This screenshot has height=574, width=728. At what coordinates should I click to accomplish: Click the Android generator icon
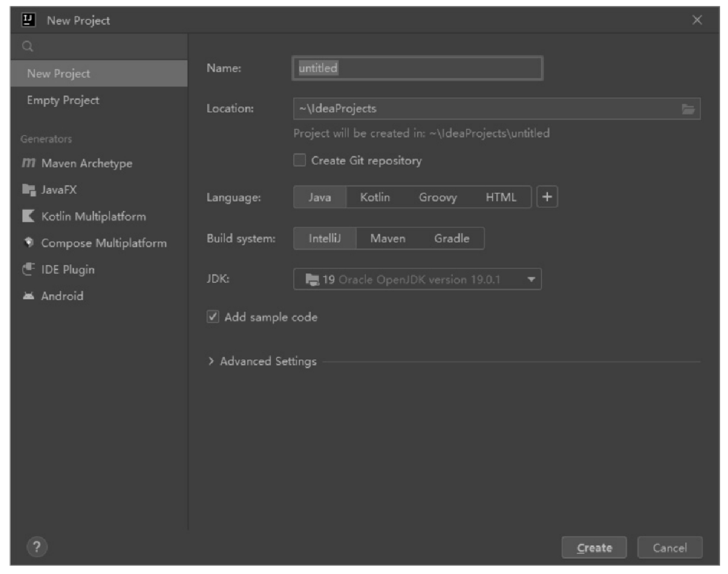coord(28,296)
